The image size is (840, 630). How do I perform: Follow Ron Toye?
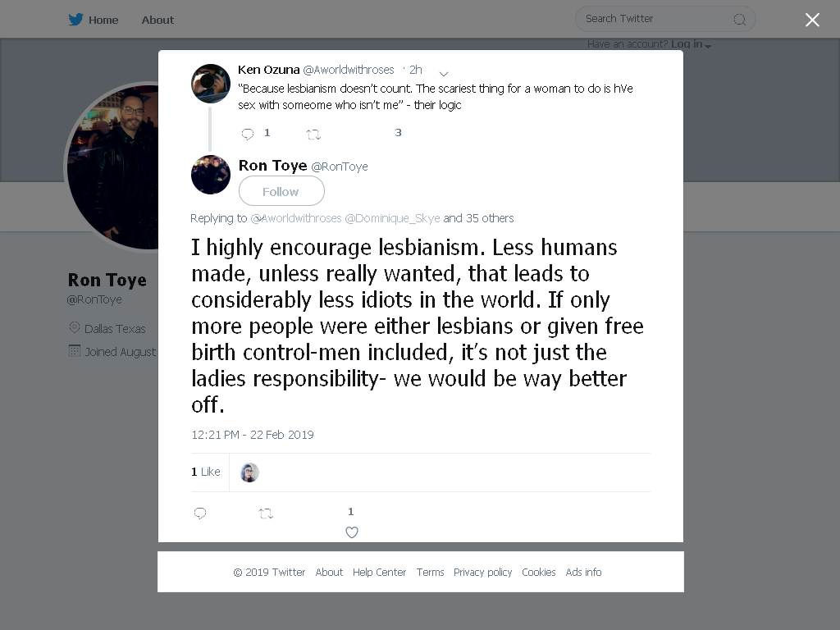(x=281, y=191)
